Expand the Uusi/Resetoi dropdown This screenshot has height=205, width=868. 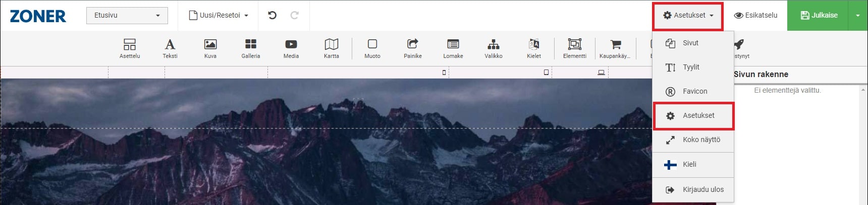coord(219,16)
